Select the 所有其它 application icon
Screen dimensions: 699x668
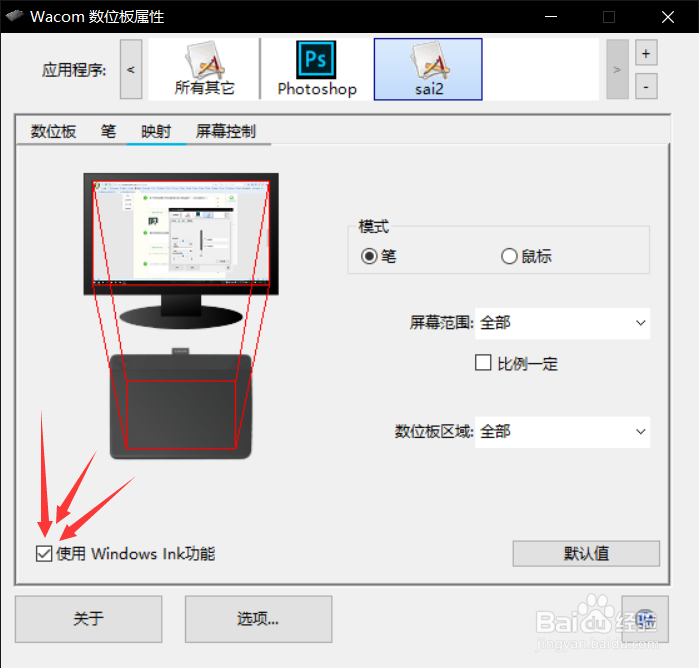(x=204, y=69)
